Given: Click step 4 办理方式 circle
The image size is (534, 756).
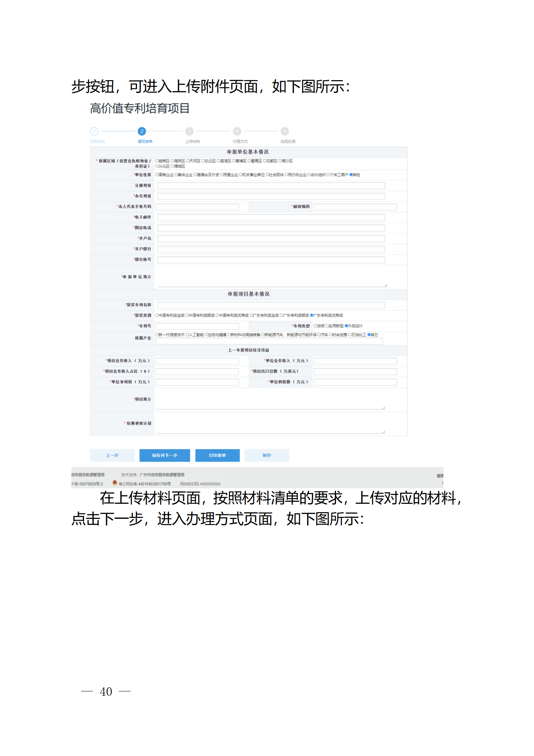Looking at the screenshot, I should [237, 131].
